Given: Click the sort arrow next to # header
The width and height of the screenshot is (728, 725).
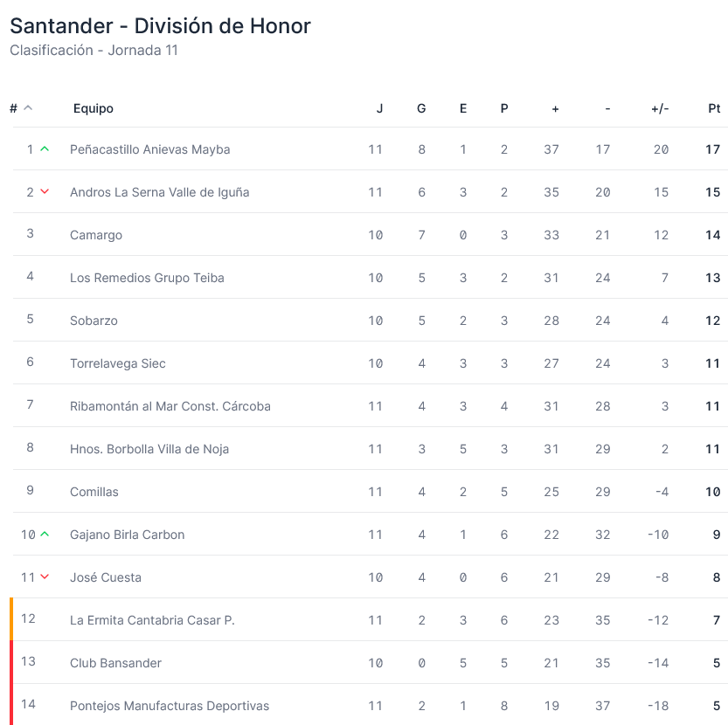Looking at the screenshot, I should 28,108.
